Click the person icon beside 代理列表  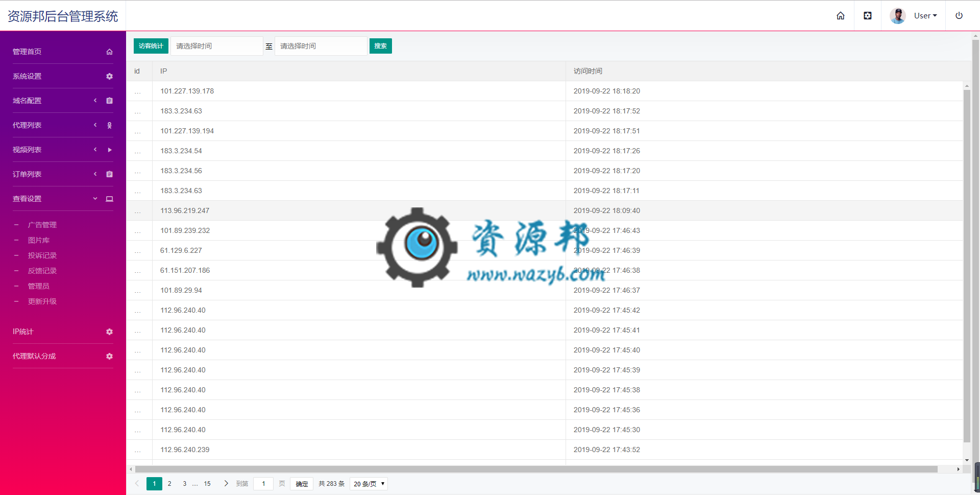(x=109, y=125)
